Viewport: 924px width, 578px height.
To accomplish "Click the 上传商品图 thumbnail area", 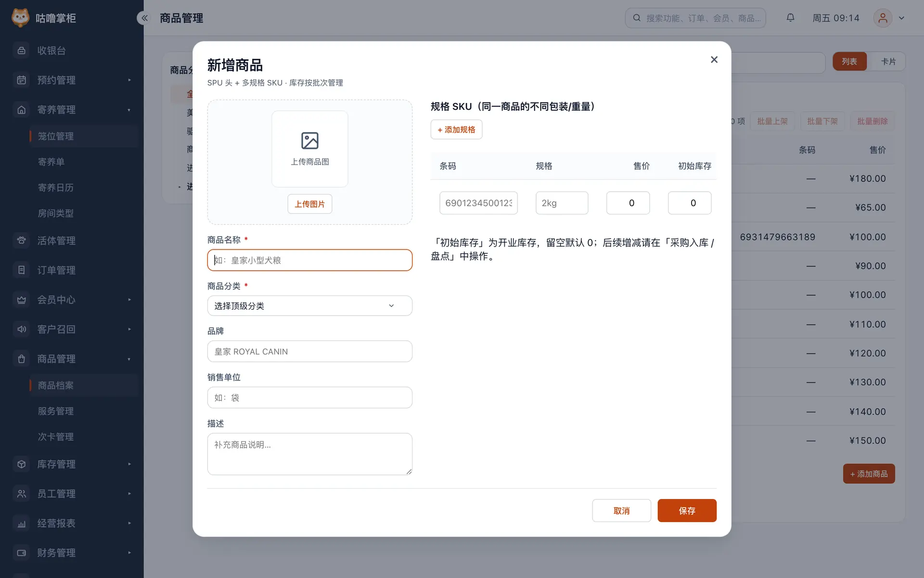I will 310,149.
